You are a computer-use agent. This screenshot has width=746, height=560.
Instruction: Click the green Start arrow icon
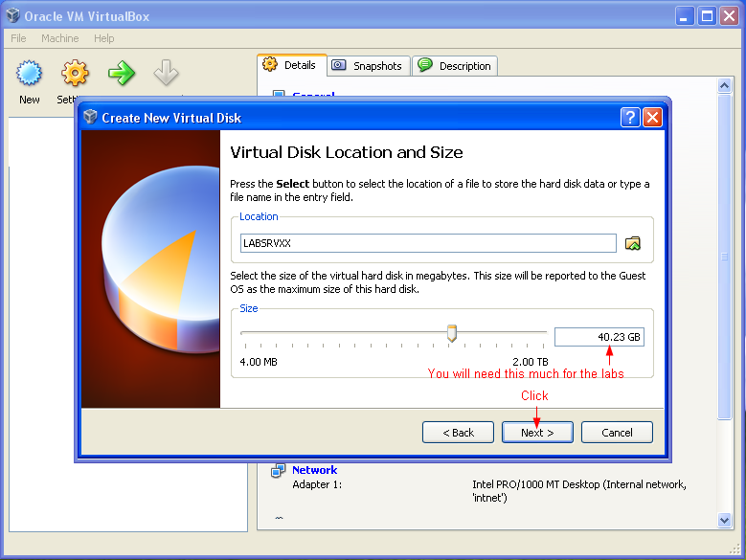pyautogui.click(x=122, y=73)
